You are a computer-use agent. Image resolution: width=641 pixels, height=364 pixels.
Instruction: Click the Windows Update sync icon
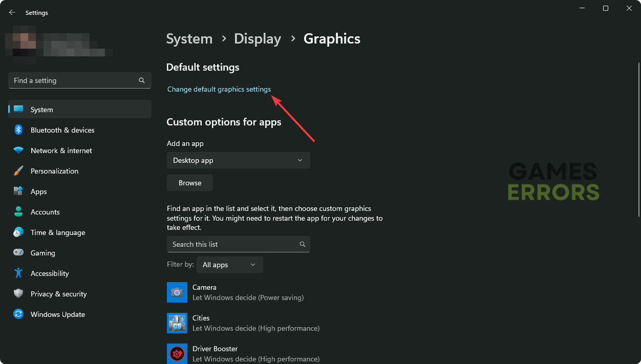coord(18,314)
